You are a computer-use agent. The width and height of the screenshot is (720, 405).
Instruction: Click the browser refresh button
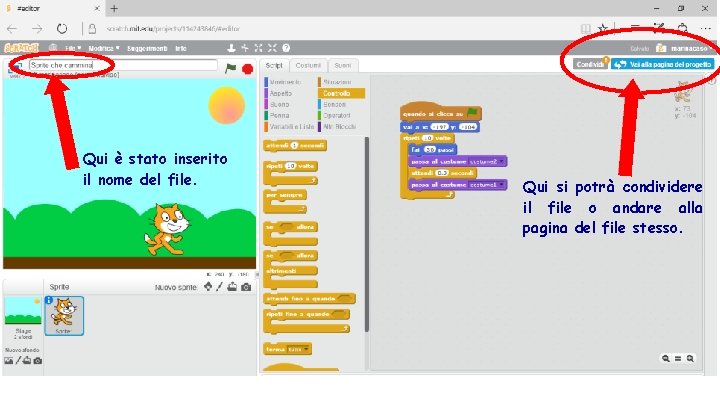coord(62,28)
